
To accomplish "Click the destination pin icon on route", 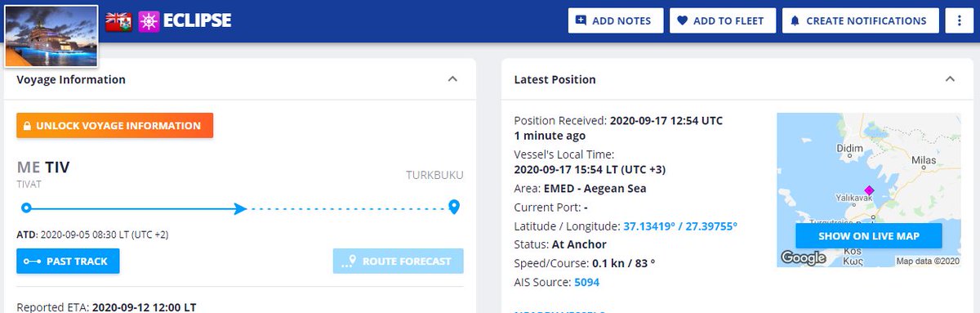I will coord(455,207).
